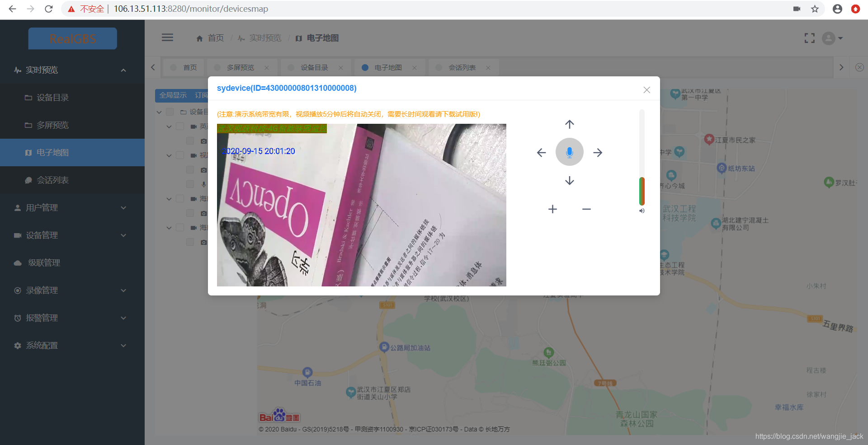Expand the 录像管理 sidebar menu
The image size is (868, 445).
72,290
